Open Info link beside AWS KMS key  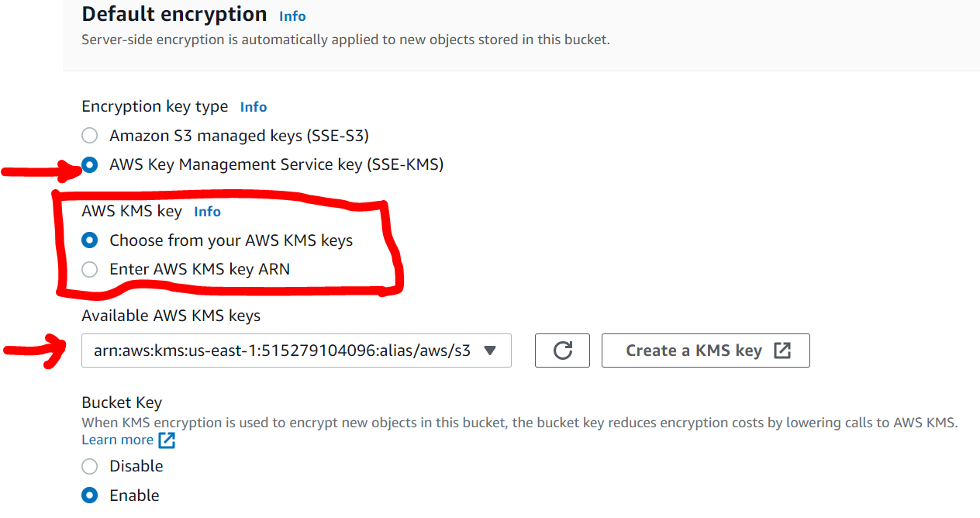click(207, 212)
